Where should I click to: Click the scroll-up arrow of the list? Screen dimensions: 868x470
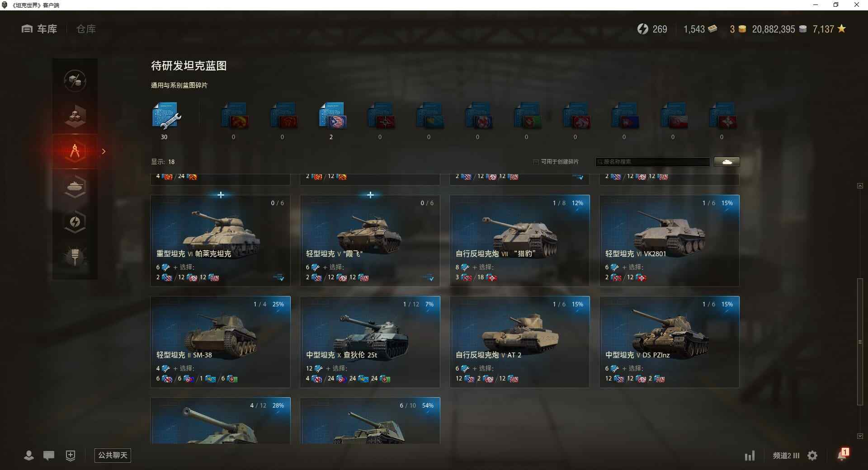click(x=860, y=186)
